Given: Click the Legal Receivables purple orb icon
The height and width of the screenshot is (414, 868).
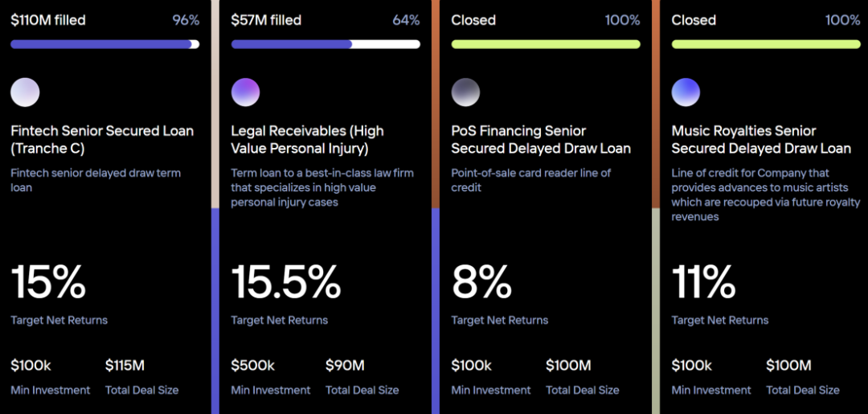Looking at the screenshot, I should [x=245, y=92].
